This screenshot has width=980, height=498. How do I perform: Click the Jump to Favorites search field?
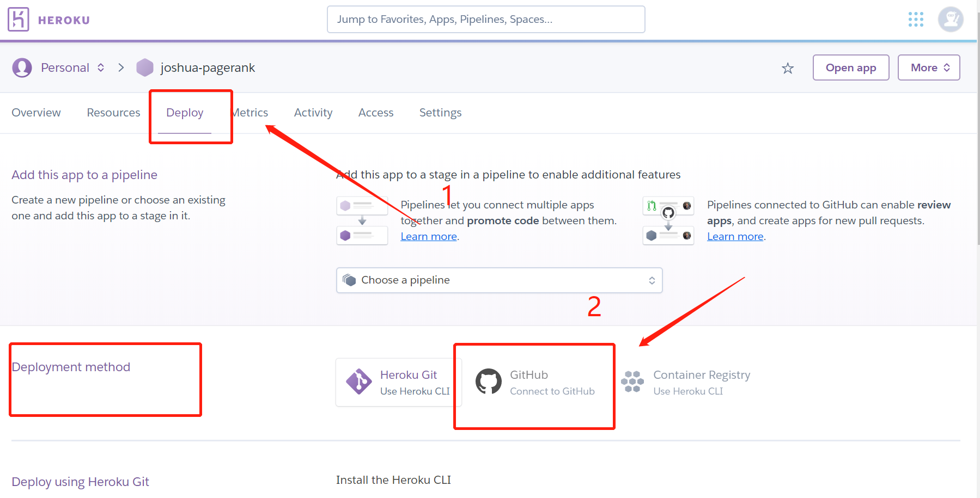click(485, 19)
